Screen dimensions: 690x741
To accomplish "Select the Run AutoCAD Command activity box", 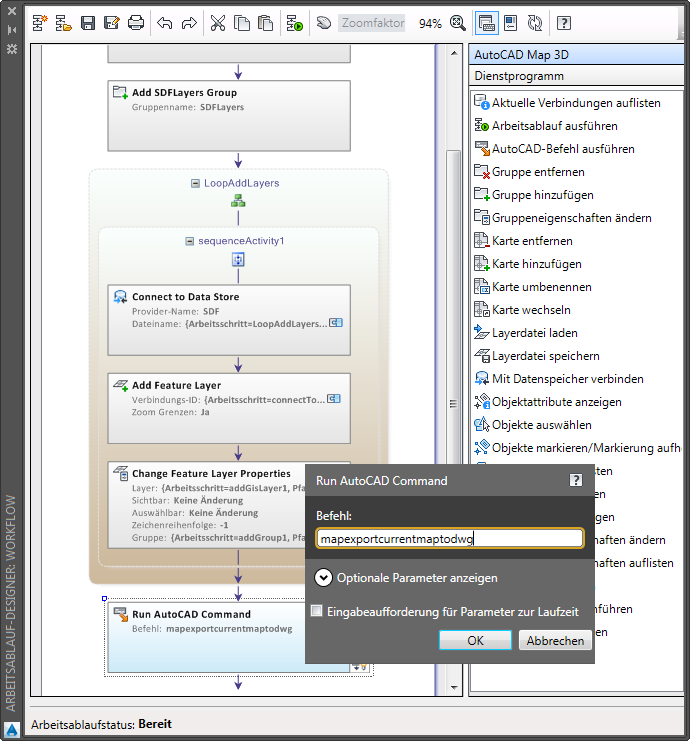I will [x=207, y=637].
